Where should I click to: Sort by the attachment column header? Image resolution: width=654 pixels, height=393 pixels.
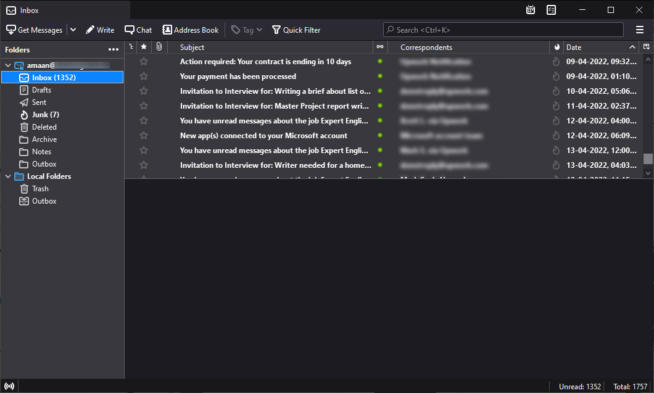pos(159,47)
